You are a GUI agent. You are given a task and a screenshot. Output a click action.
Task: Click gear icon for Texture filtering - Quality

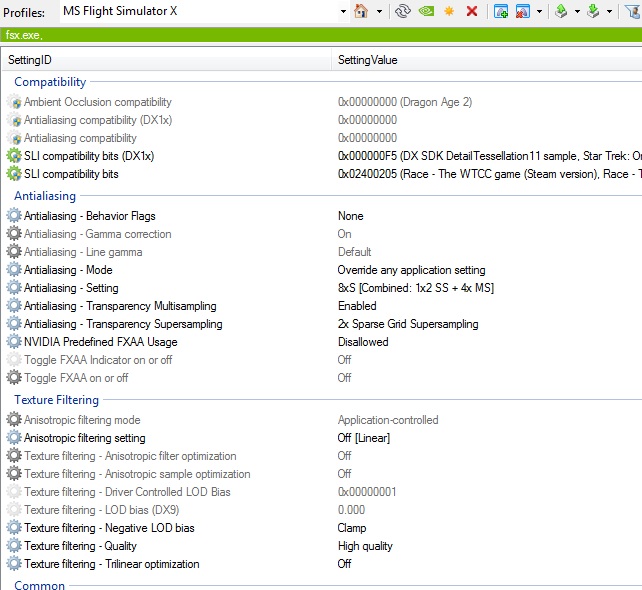14,545
